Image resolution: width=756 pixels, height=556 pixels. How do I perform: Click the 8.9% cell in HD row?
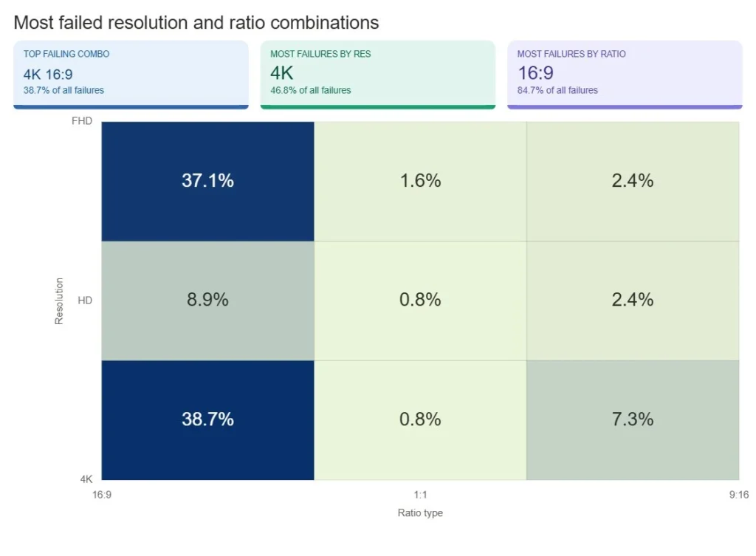tap(207, 300)
